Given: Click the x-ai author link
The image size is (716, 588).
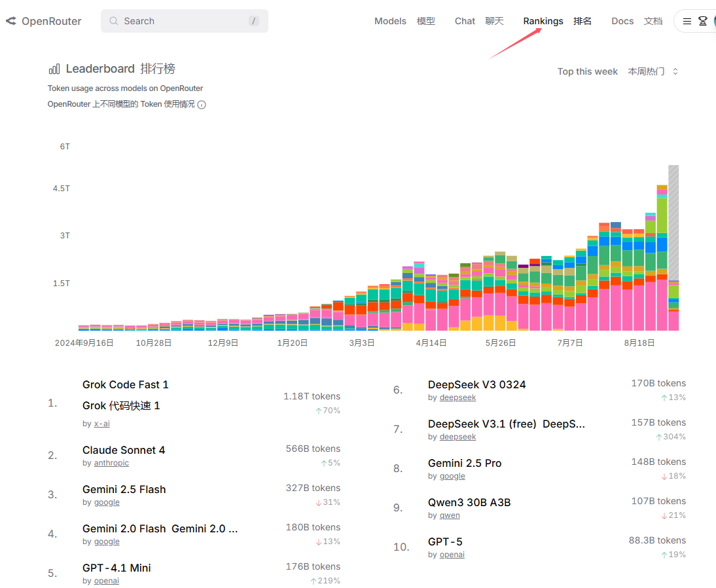Looking at the screenshot, I should tap(101, 424).
